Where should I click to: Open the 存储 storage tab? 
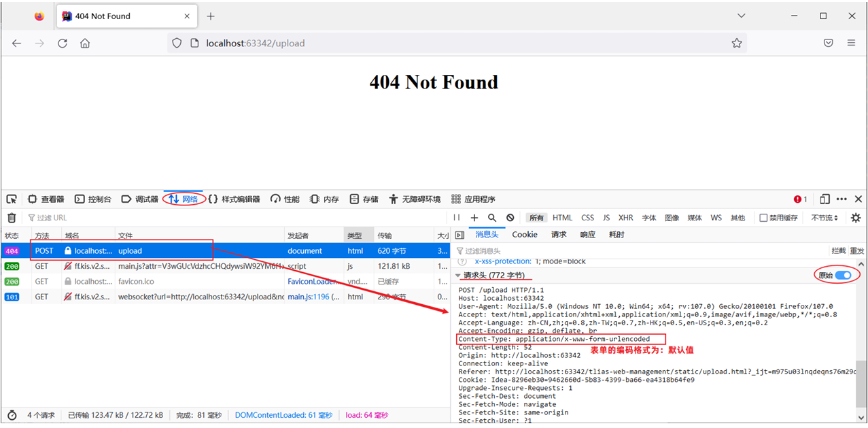pyautogui.click(x=364, y=199)
